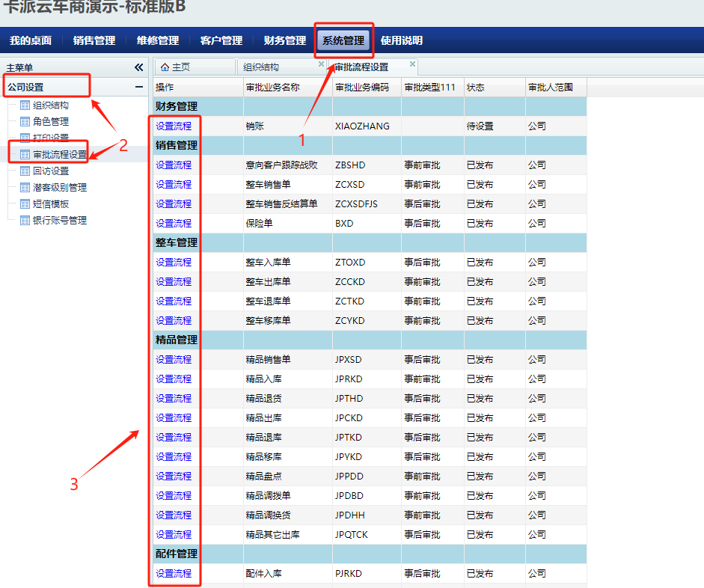704x588 pixels.
Task: Open the 系统管理 top menu
Action: [343, 40]
